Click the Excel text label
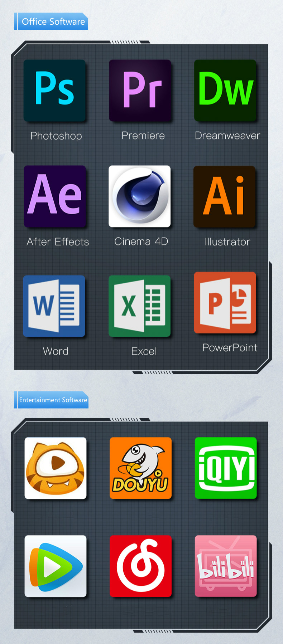The height and width of the screenshot is (644, 283). [144, 351]
